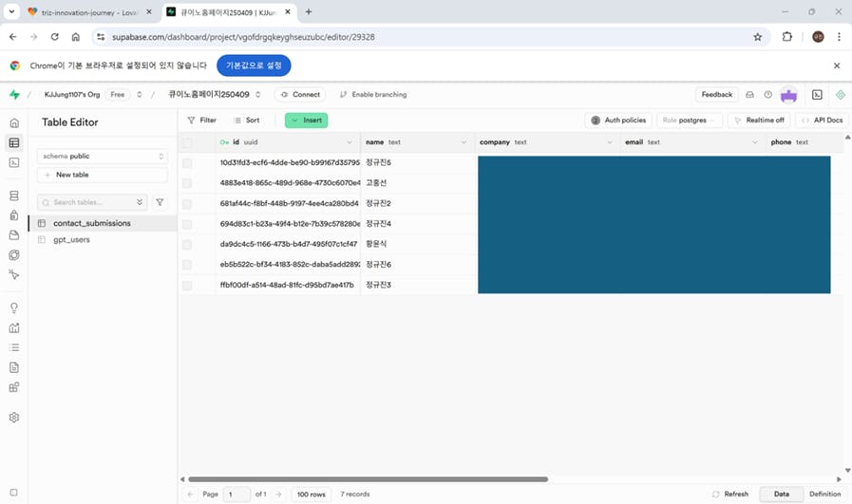Open name column header dropdown arrow
This screenshot has height=504, width=852.
[464, 142]
